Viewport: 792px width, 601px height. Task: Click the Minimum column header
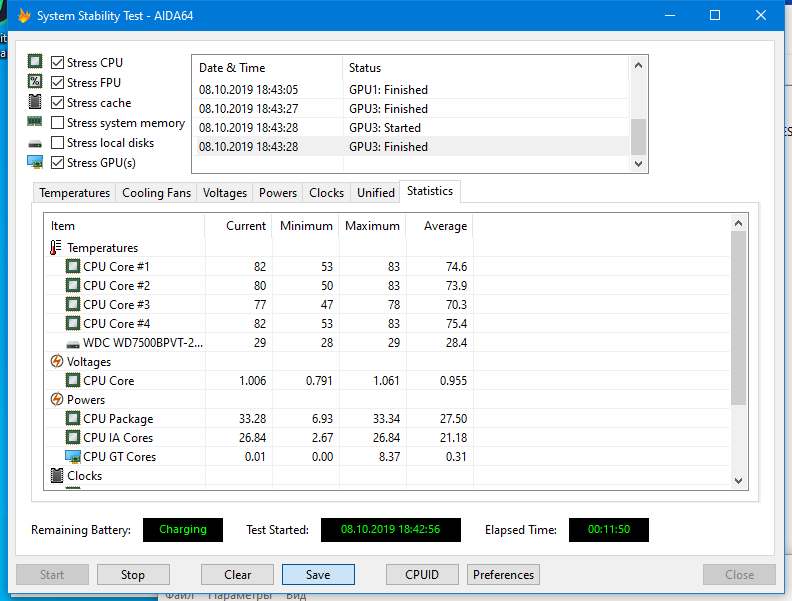click(306, 226)
